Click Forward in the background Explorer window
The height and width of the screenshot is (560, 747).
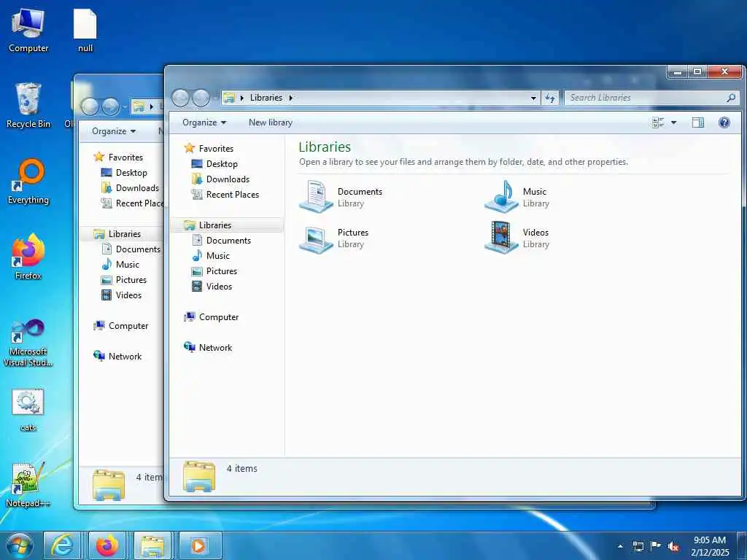(111, 106)
